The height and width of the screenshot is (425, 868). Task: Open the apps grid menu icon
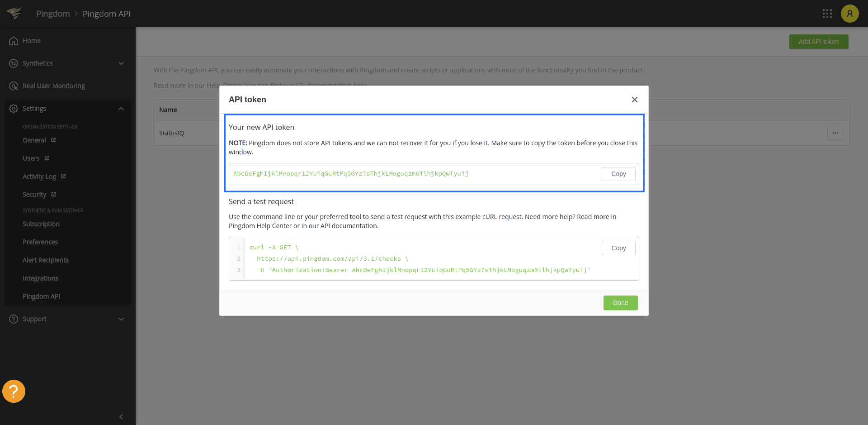point(827,14)
